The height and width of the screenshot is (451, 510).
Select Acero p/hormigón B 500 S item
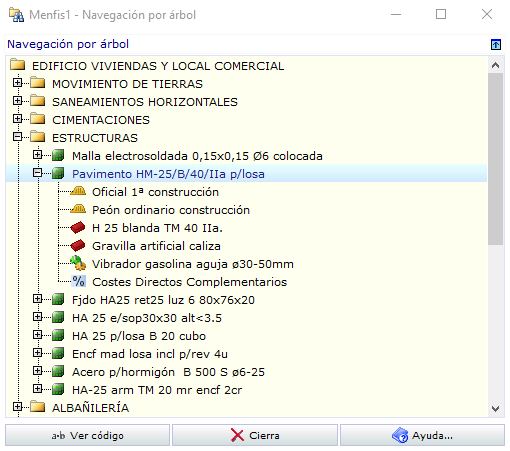(168, 372)
